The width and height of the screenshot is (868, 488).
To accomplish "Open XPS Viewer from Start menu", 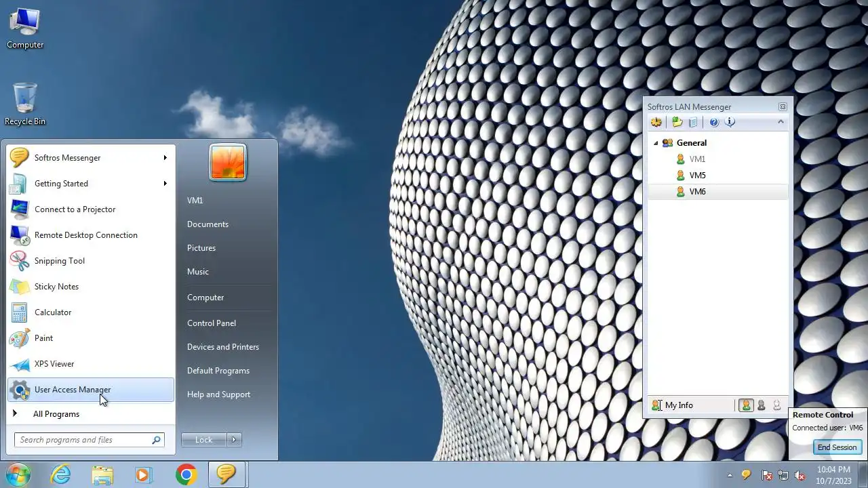I will 91,364.
